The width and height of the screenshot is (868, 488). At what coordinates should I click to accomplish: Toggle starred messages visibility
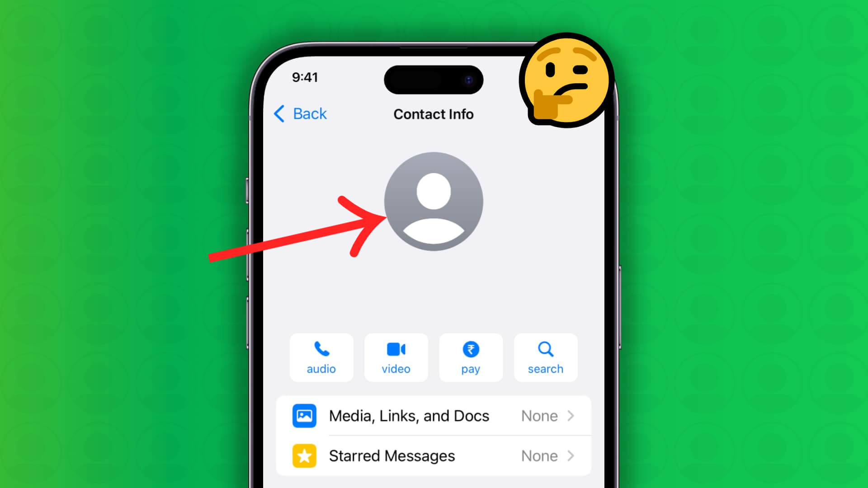(434, 456)
